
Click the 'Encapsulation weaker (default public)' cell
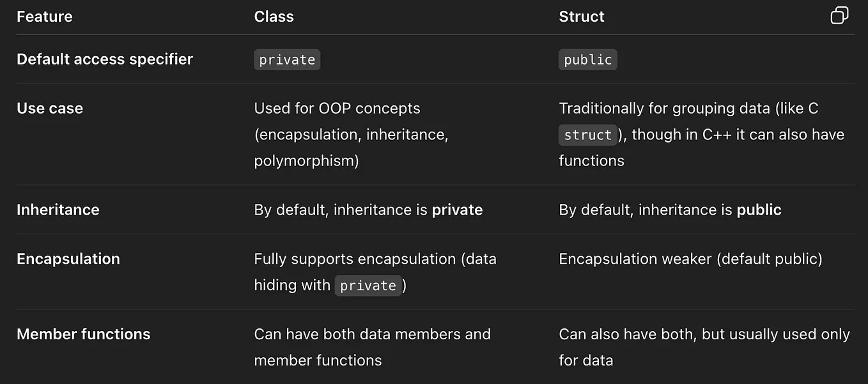tap(690, 259)
